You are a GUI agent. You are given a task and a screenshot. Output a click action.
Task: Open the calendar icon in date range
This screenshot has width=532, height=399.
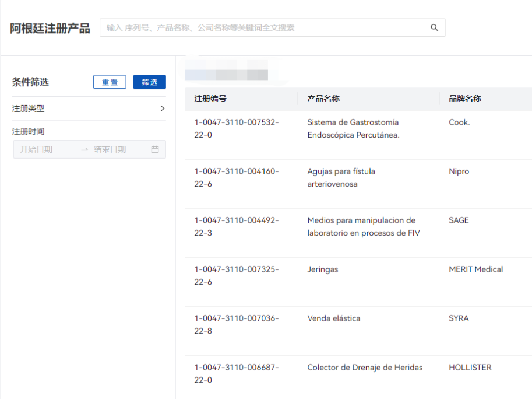[155, 149]
